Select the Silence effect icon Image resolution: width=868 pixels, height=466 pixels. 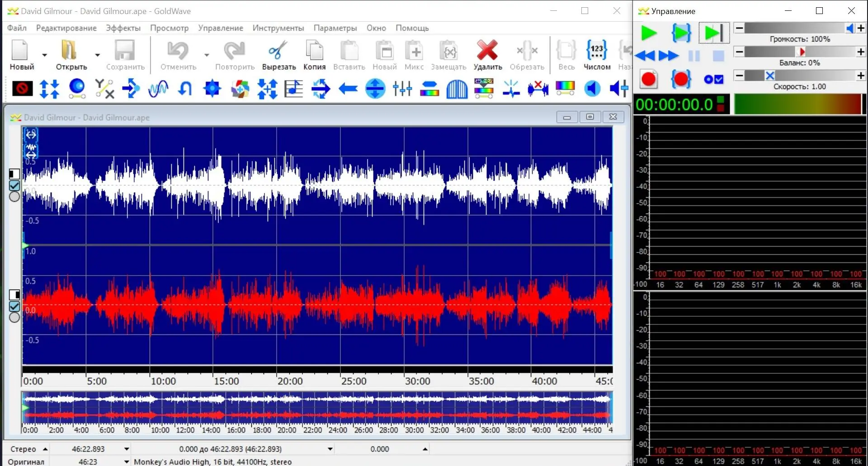[x=21, y=88]
